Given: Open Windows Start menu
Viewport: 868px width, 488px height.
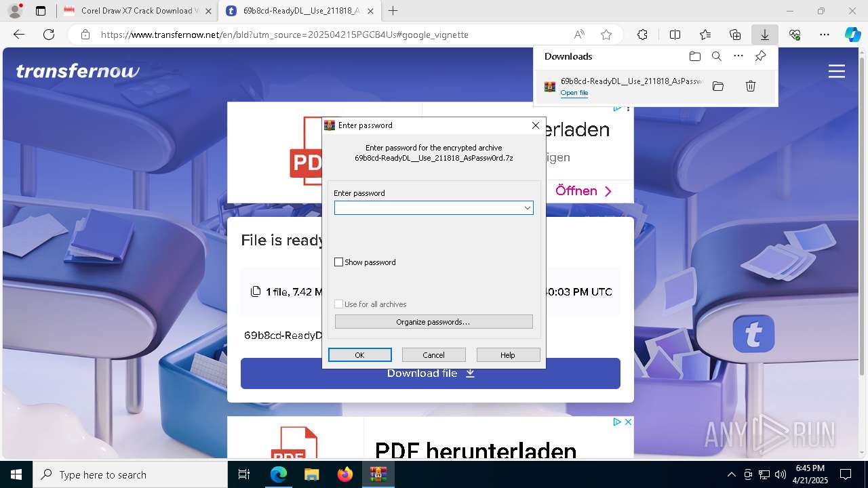Looking at the screenshot, I should point(16,474).
